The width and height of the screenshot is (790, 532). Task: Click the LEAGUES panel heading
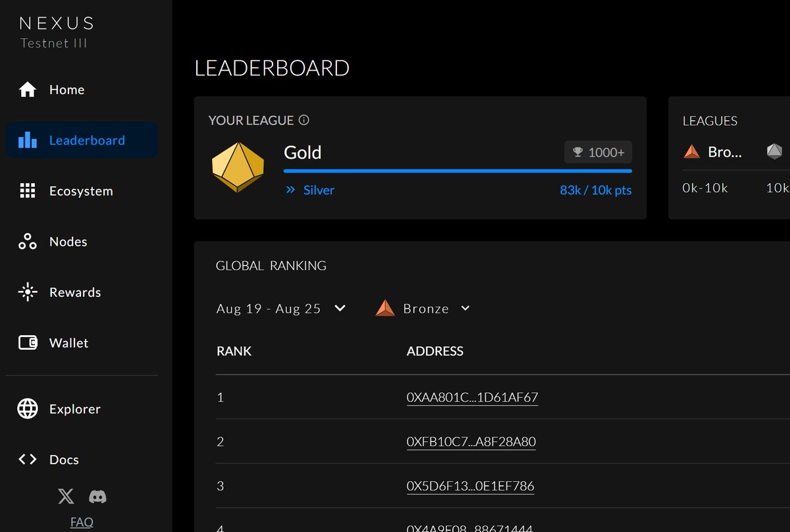click(710, 120)
